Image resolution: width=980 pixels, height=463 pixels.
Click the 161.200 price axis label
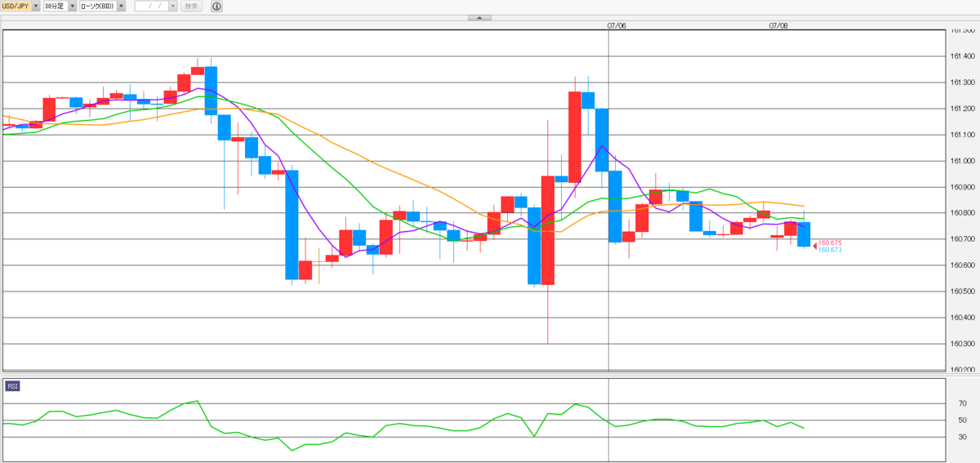962,109
